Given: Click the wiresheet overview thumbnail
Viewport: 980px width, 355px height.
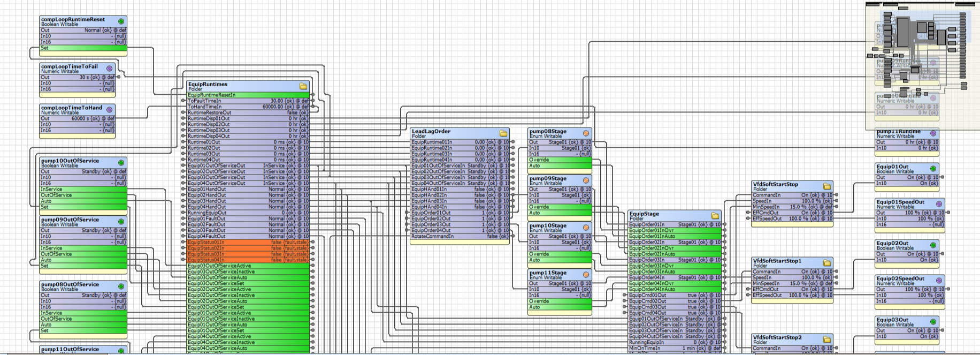Looking at the screenshot, I should (923, 65).
